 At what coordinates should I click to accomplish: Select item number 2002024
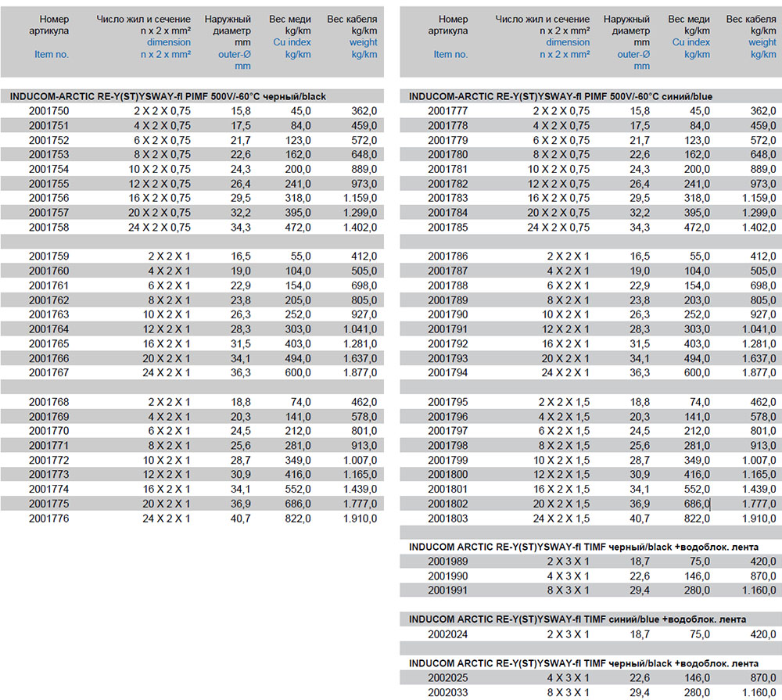click(x=448, y=634)
